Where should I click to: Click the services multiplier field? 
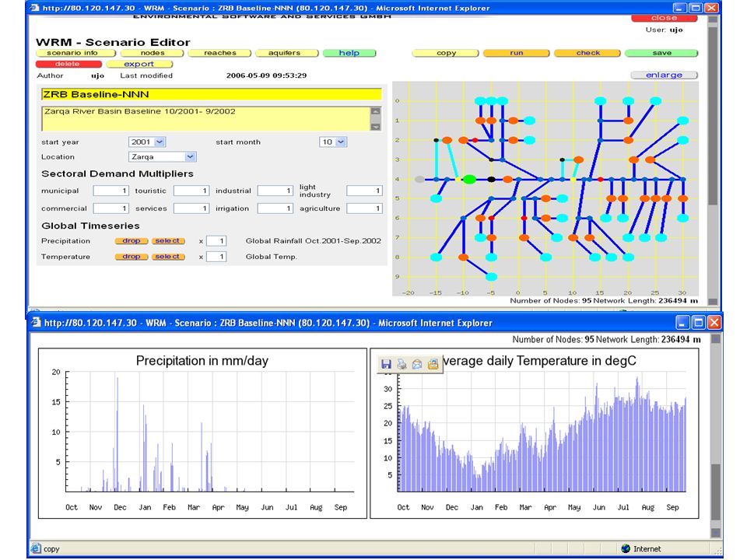point(191,208)
